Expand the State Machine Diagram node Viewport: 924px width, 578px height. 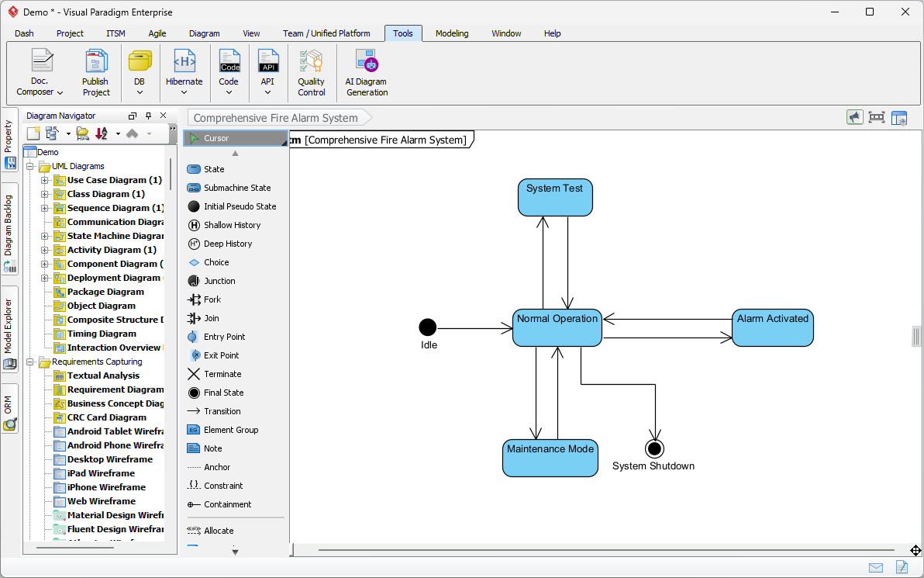click(x=44, y=236)
